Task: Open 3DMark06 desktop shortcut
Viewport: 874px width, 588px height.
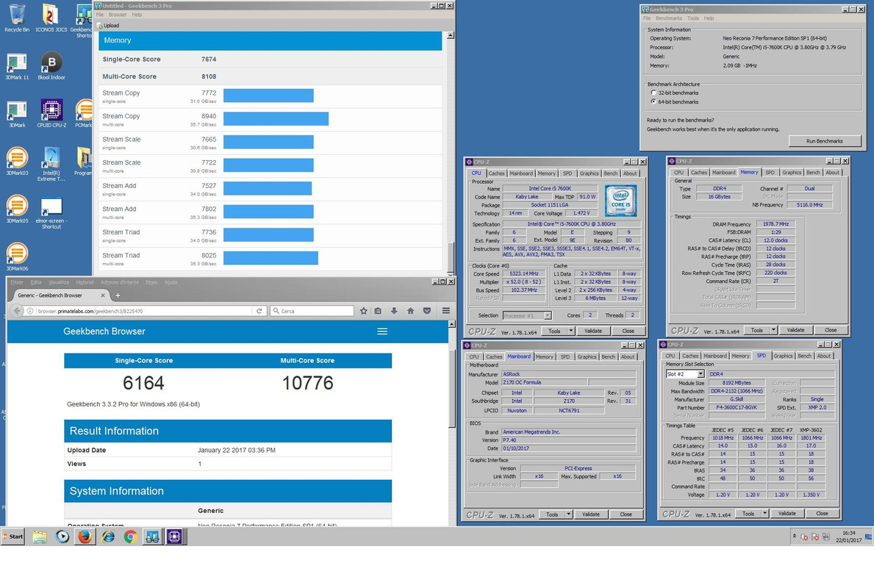Action: click(x=17, y=257)
